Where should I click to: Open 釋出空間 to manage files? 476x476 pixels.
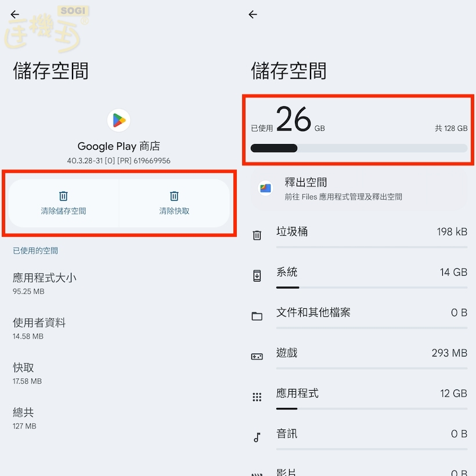[360, 188]
